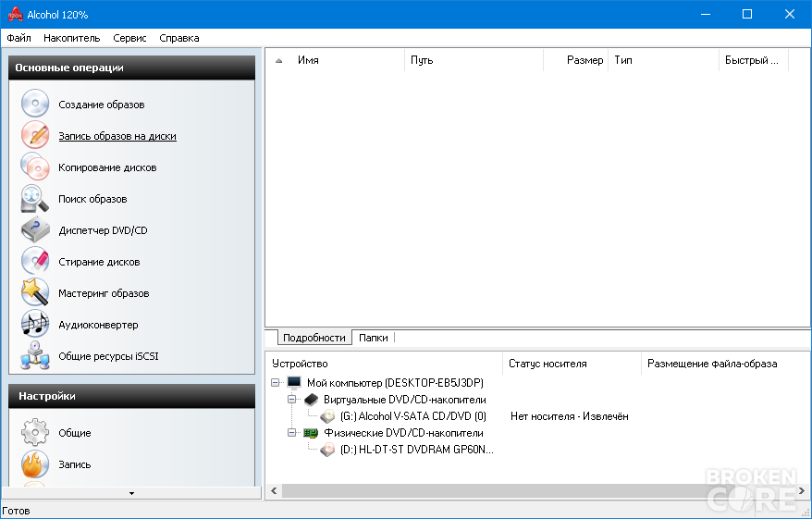
Task: Click the Запись settings flame icon
Action: 35,463
